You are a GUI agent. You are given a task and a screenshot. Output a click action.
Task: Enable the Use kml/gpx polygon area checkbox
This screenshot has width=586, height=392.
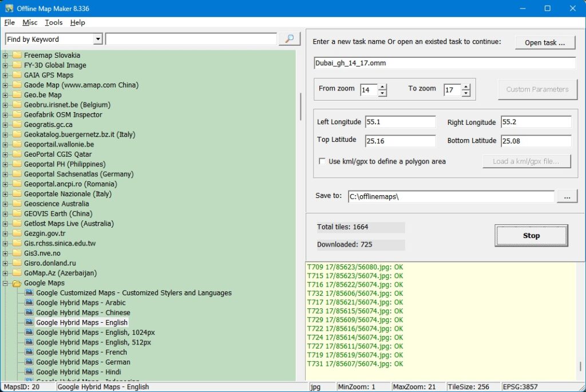pyautogui.click(x=323, y=161)
